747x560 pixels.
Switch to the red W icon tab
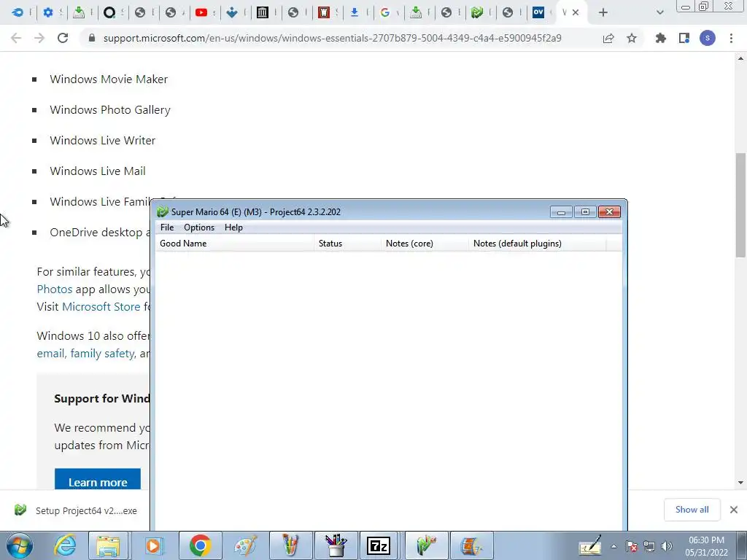click(x=324, y=12)
